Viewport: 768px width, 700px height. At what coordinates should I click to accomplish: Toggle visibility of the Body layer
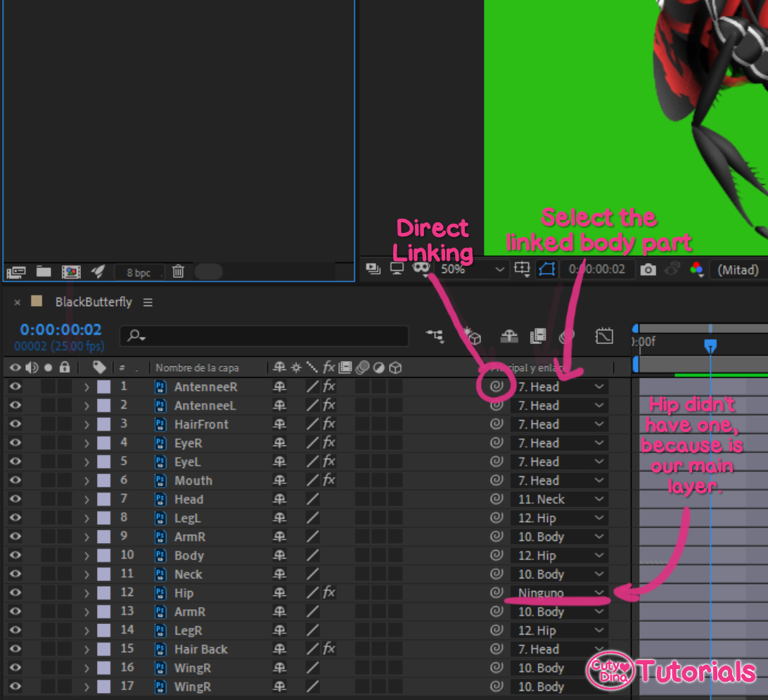(x=14, y=555)
